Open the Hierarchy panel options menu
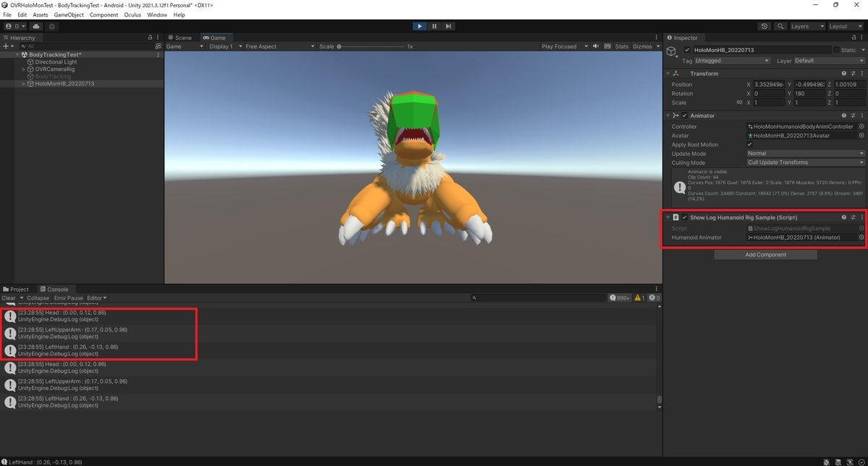The width and height of the screenshot is (868, 466). [x=158, y=38]
